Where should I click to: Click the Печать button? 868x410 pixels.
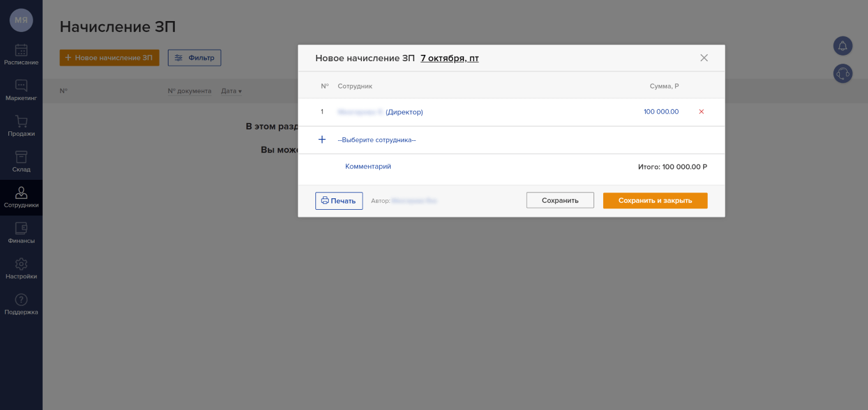tap(339, 200)
